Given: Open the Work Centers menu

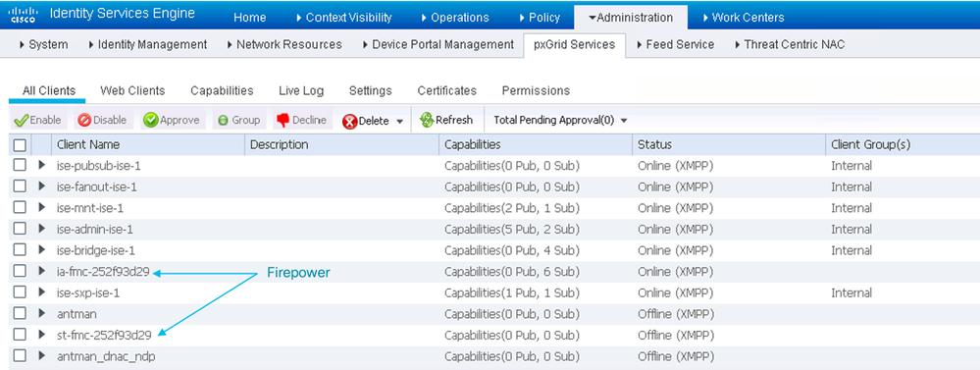Looking at the screenshot, I should click(743, 18).
